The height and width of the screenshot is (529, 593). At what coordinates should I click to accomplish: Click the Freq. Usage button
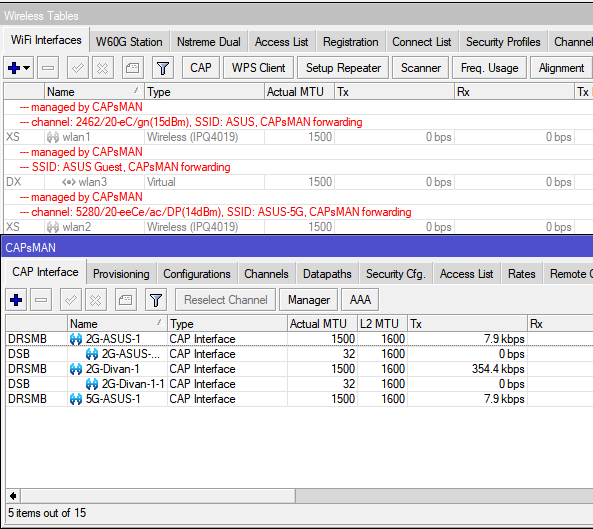tap(489, 68)
